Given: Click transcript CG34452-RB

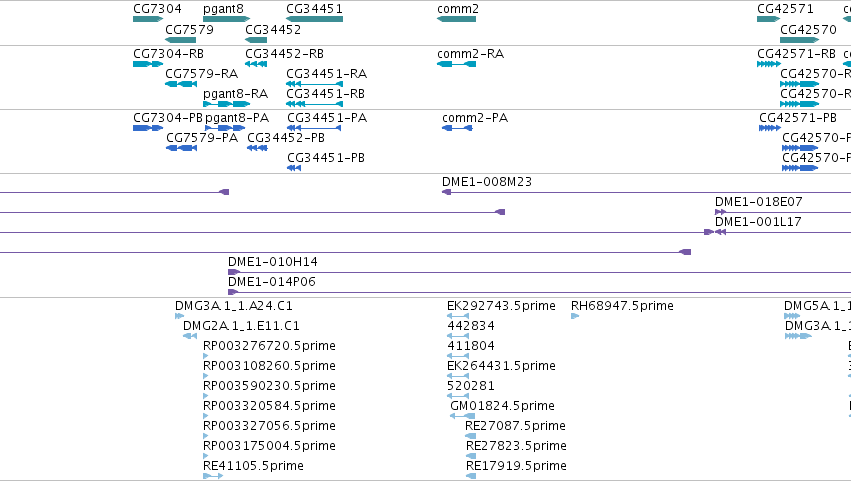Looking at the screenshot, I should tap(284, 54).
